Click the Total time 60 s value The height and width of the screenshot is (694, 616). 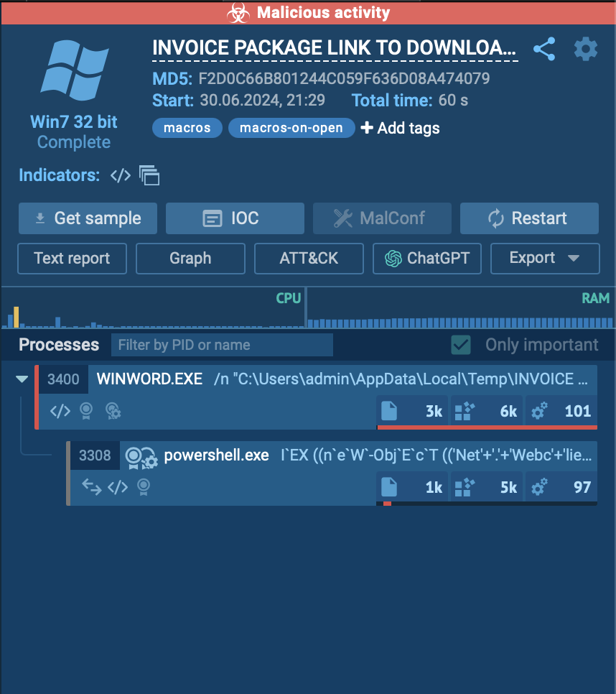click(x=453, y=101)
